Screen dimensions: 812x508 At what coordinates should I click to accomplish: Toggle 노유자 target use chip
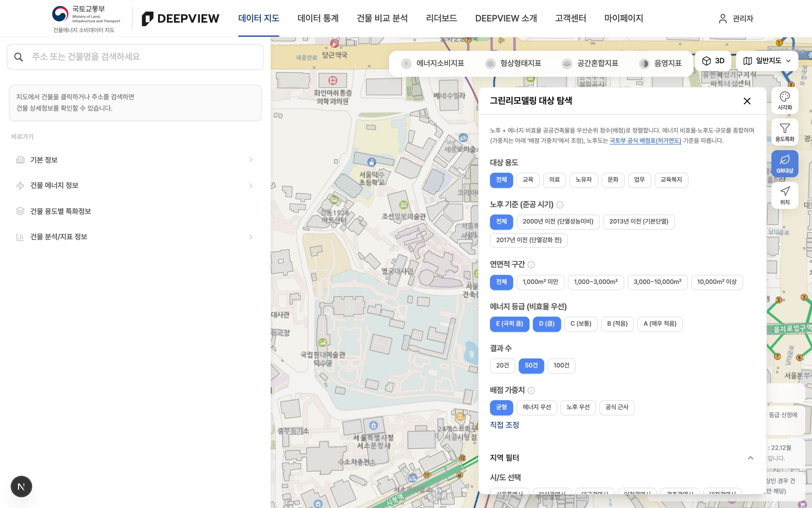[x=584, y=180]
